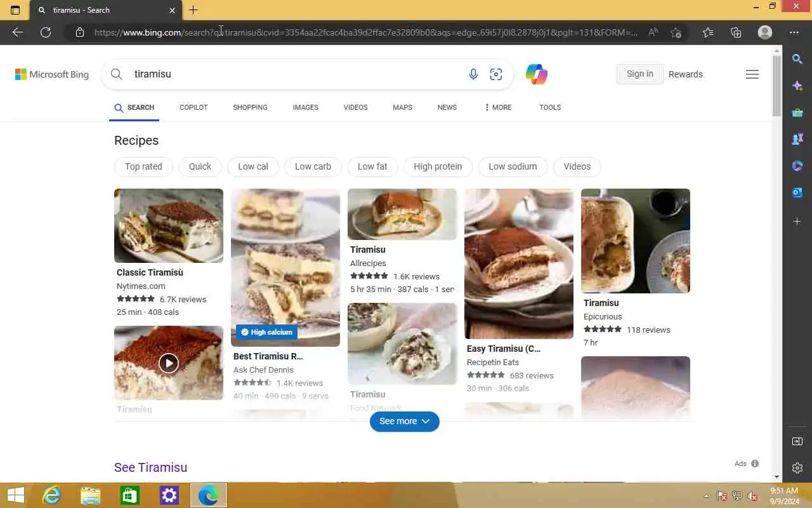Click the Ads info icon

click(755, 464)
